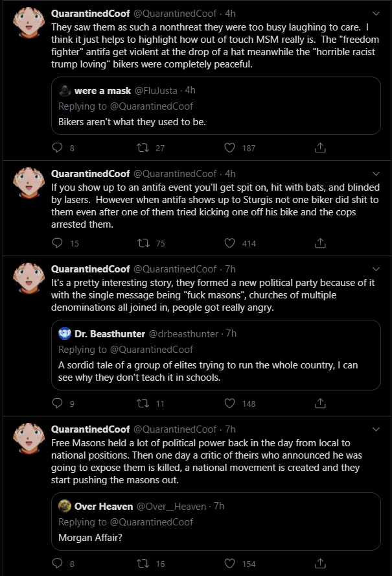This screenshot has width=392, height=576.
Task: Open the more-options chevron on the first tweet
Action: coord(376,14)
